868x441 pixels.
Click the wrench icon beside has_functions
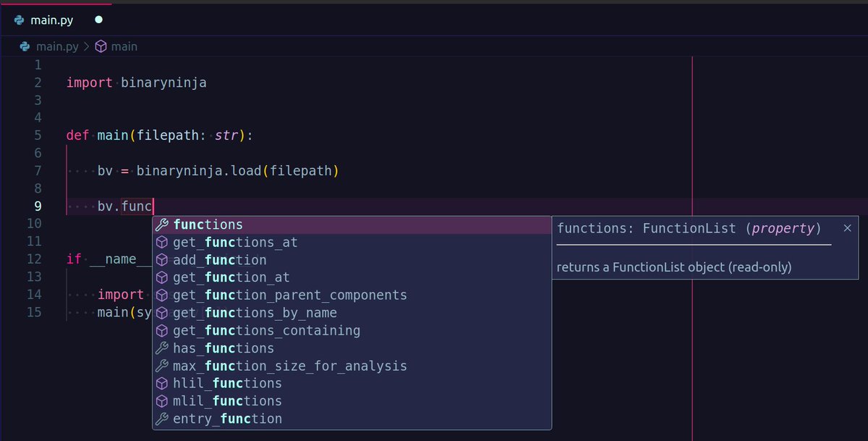(x=162, y=348)
